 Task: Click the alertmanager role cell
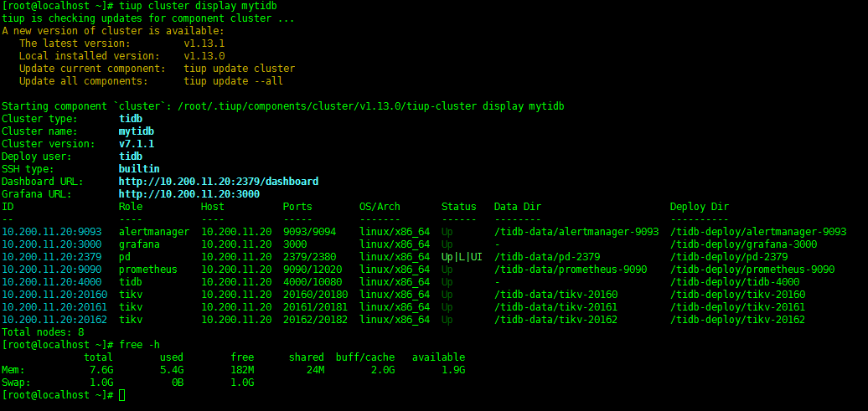click(154, 232)
